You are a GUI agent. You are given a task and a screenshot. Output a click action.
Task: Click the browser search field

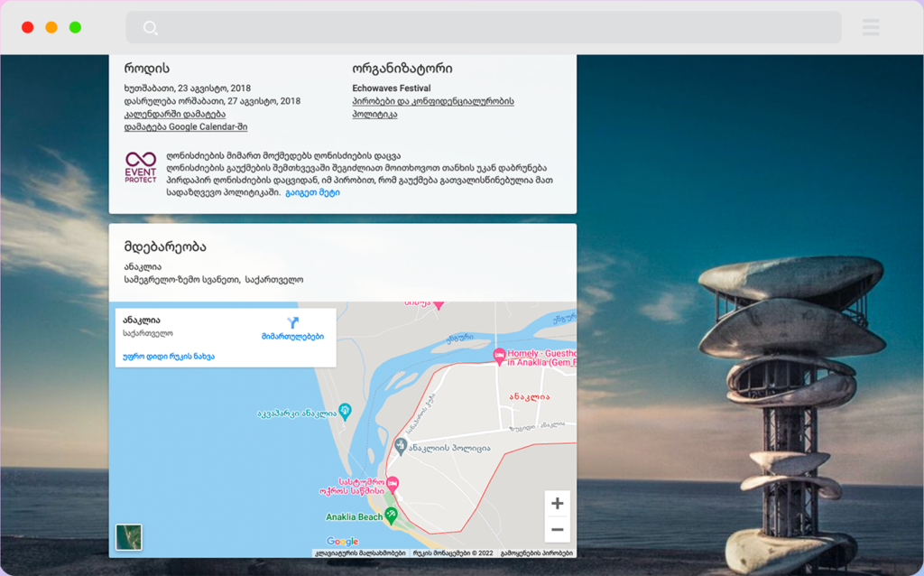484,27
